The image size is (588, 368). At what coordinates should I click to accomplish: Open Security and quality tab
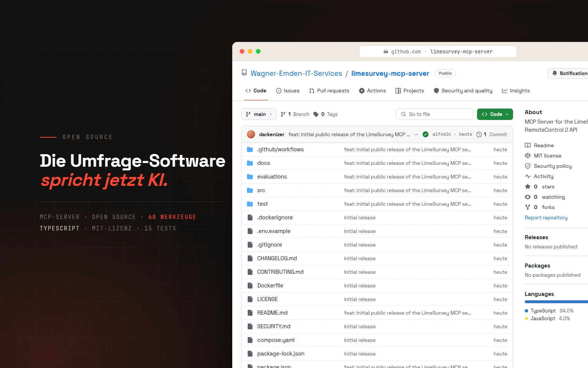(x=463, y=91)
